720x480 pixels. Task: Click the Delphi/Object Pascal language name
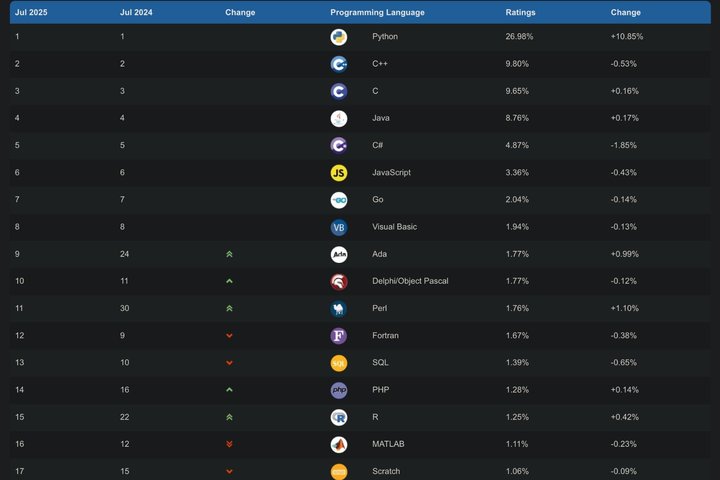(x=409, y=281)
